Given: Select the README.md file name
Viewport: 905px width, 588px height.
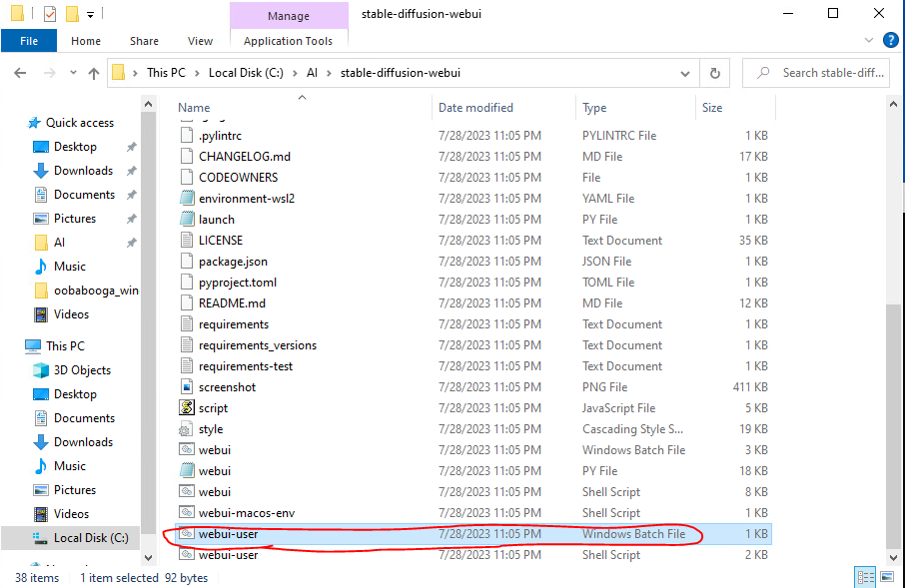Looking at the screenshot, I should (232, 302).
